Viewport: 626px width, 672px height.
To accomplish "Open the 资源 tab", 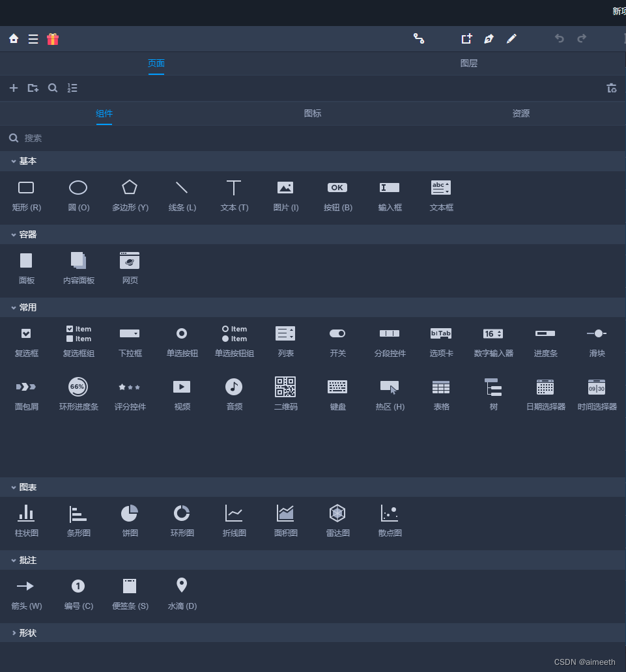I will tap(521, 113).
